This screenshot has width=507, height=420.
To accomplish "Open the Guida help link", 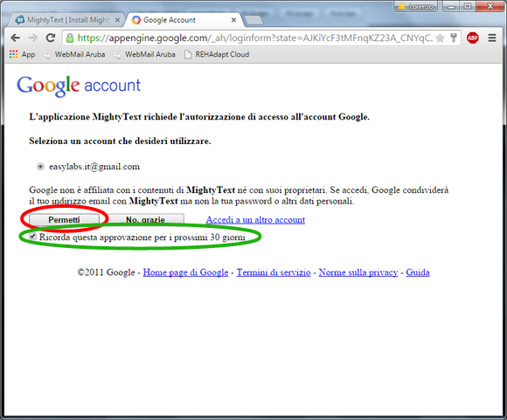I will (418, 272).
